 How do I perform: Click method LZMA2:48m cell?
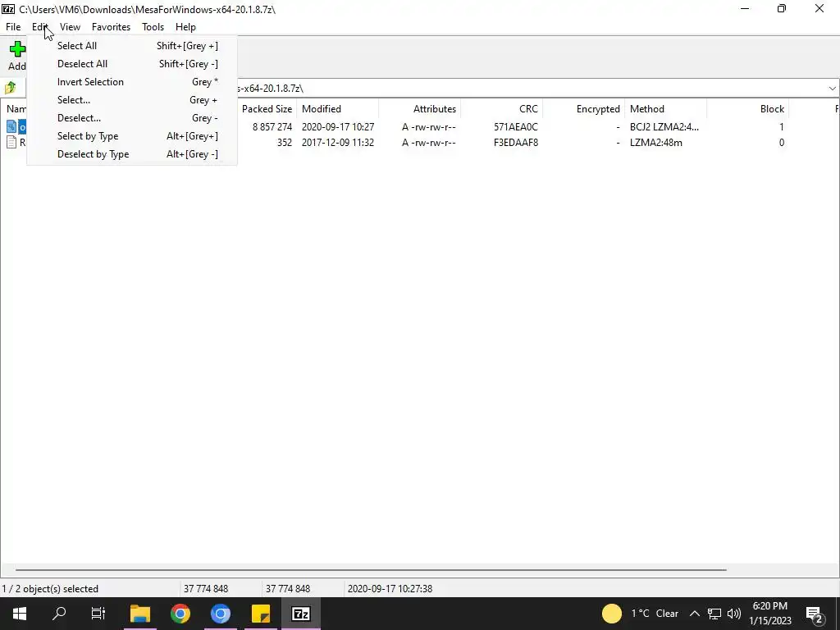655,143
